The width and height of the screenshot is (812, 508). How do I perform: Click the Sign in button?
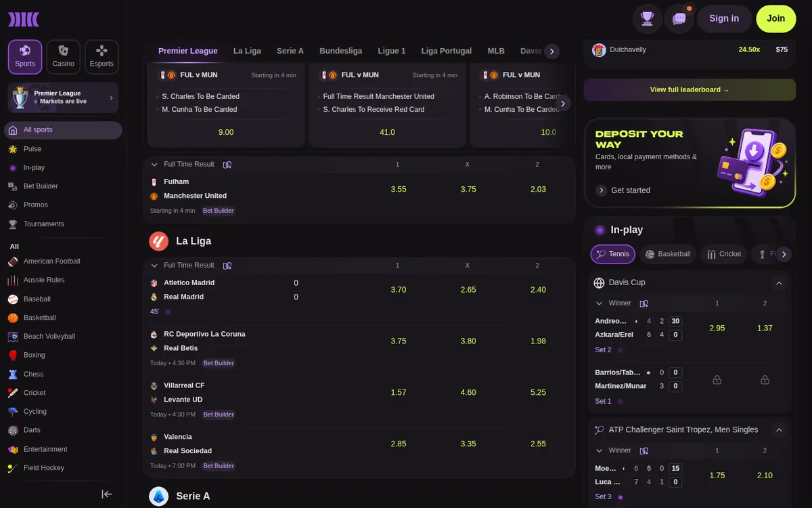724,19
